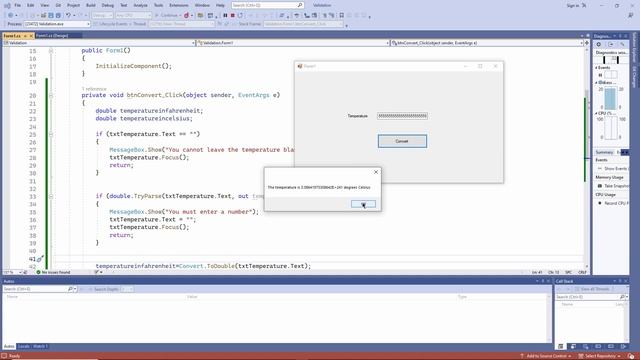Open the Validation project scope dropdown
The image size is (640, 360).
click(x=99, y=43)
